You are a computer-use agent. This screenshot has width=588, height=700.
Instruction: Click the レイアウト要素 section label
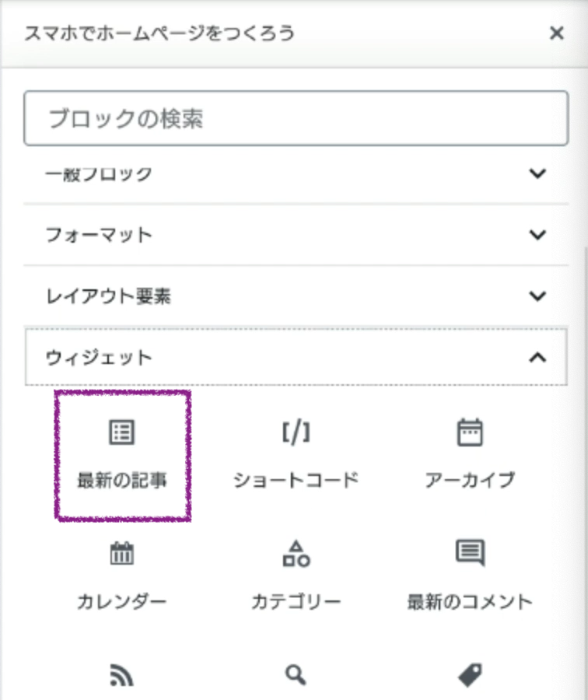(107, 296)
